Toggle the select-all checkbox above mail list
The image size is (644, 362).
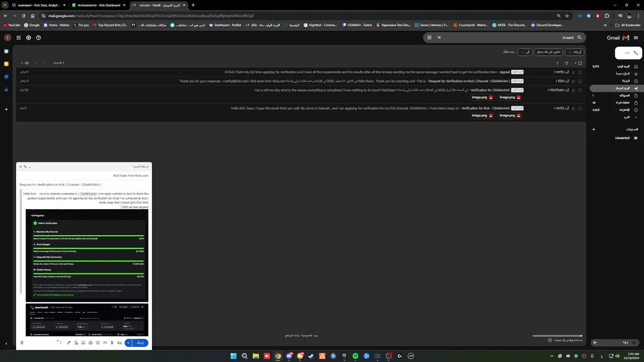(580, 63)
